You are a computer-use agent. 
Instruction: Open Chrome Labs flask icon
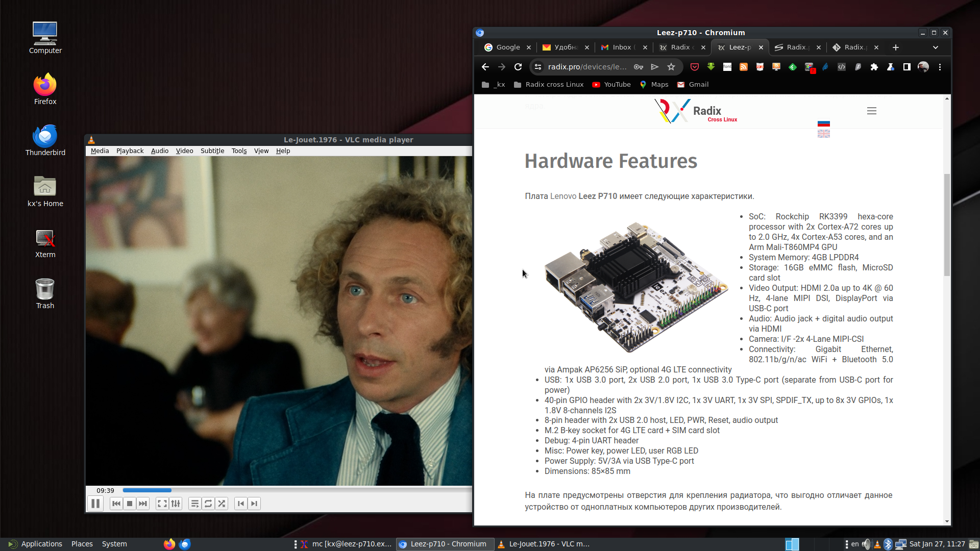(891, 67)
